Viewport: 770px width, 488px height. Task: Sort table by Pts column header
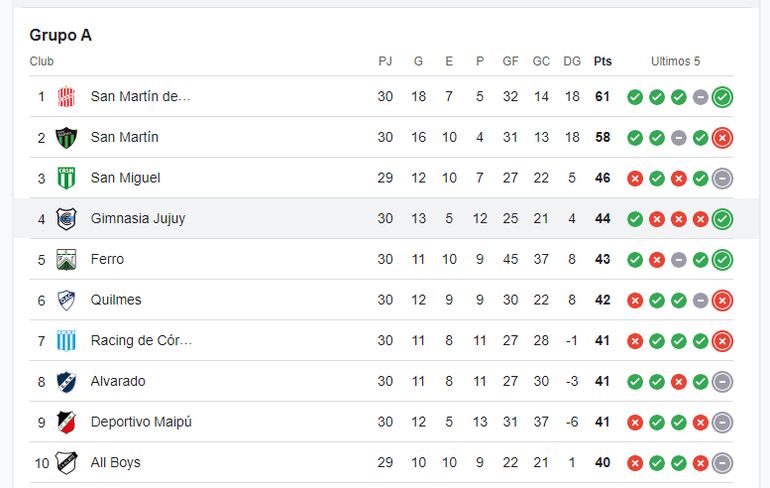(603, 61)
